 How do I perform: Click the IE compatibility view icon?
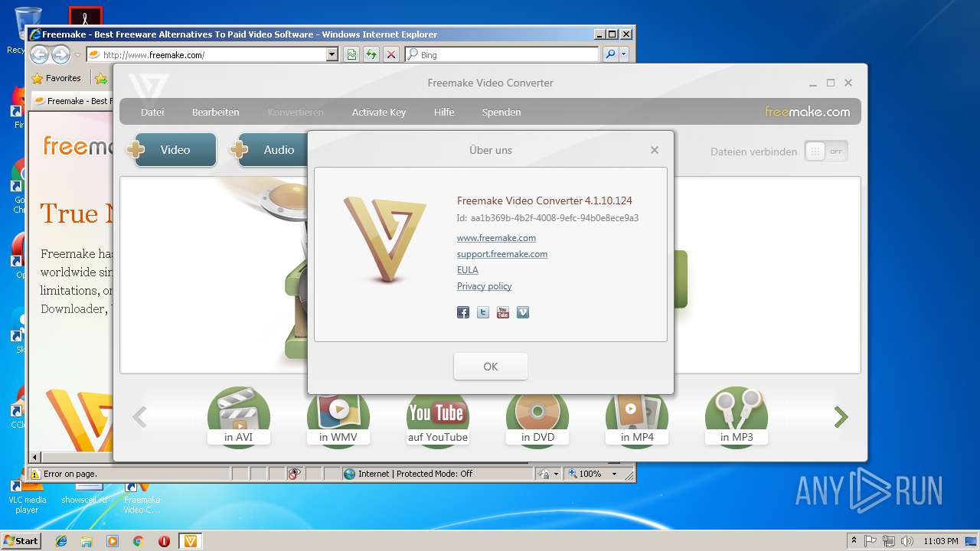[351, 54]
